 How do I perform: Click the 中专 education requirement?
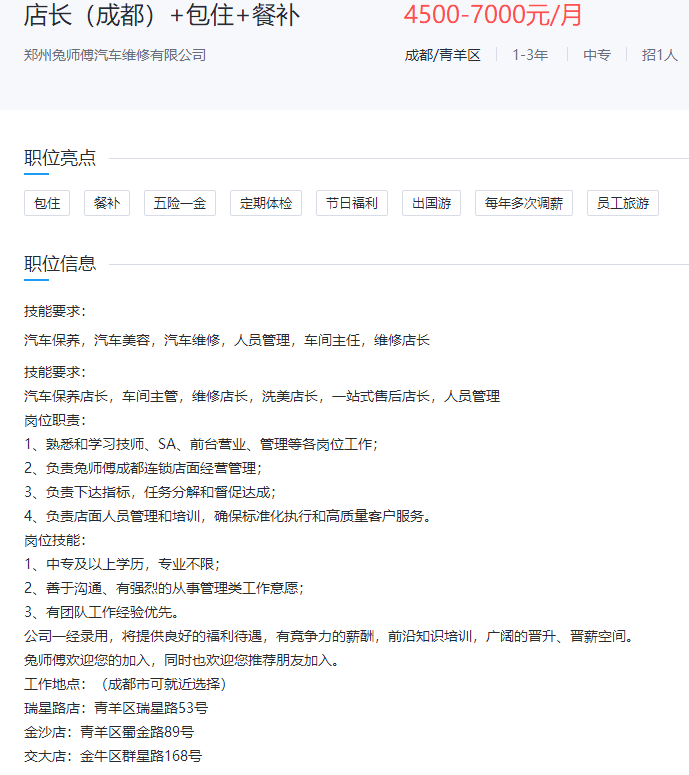coord(597,55)
